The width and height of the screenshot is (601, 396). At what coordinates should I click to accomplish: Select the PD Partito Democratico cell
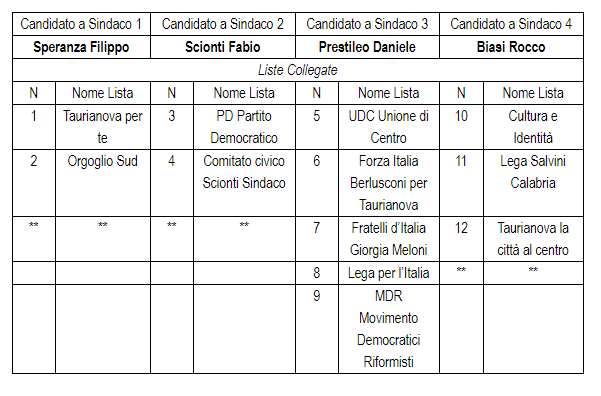click(x=244, y=127)
